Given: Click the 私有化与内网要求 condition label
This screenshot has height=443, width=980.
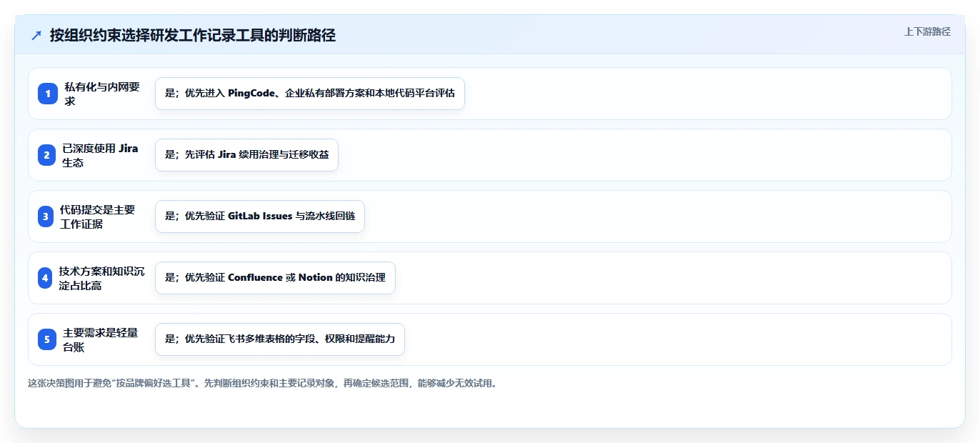Looking at the screenshot, I should click(x=102, y=94).
